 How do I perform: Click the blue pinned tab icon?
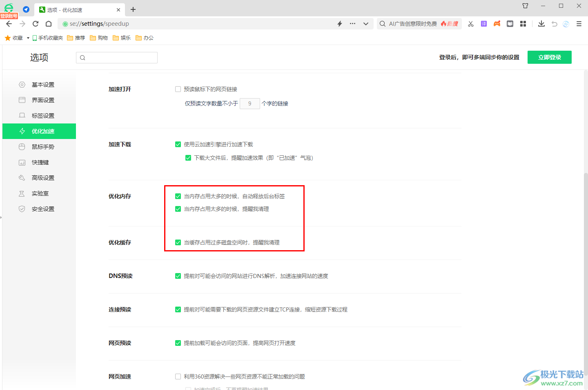pos(26,9)
